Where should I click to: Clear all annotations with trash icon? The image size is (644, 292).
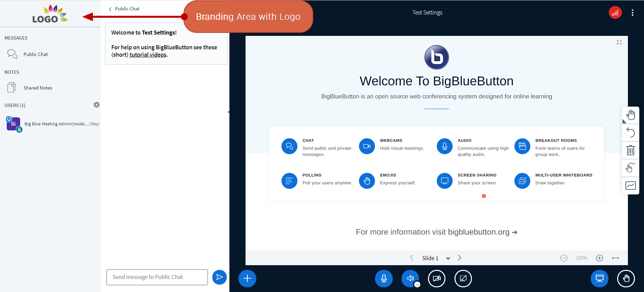[x=631, y=150]
